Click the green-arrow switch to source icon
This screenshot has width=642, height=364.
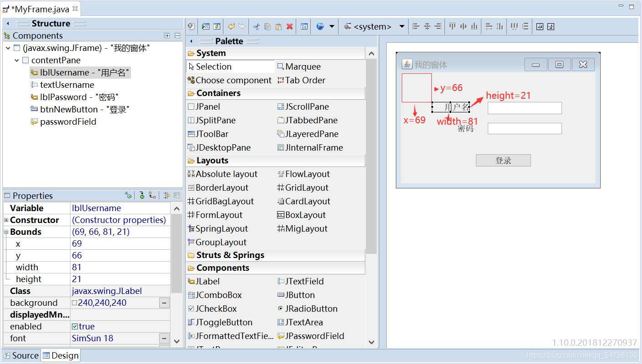click(206, 27)
